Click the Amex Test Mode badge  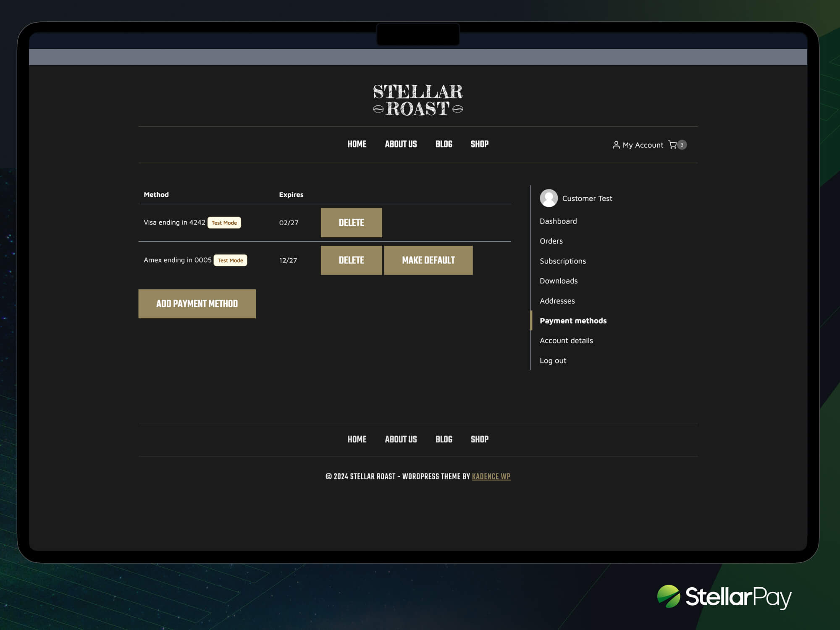pos(230,260)
